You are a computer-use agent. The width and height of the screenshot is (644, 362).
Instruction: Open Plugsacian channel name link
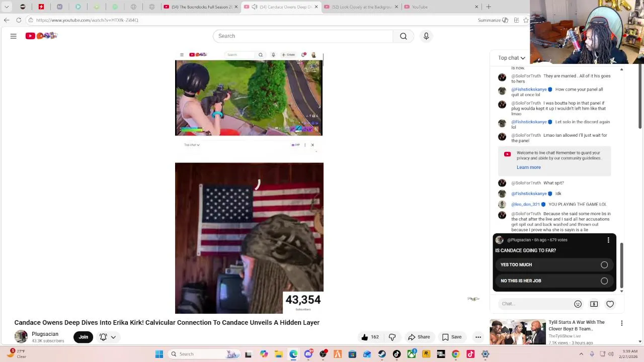coord(45,334)
